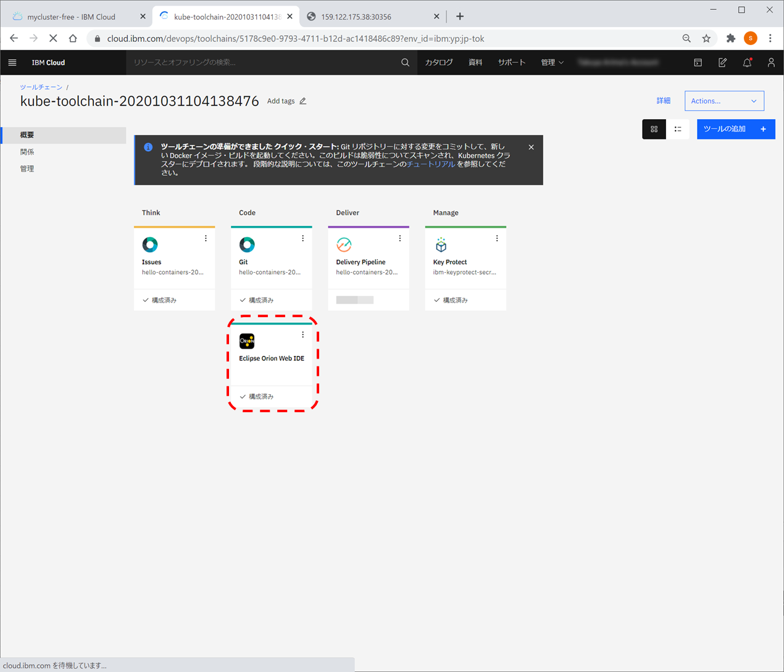The height and width of the screenshot is (672, 784).
Task: Click the browser home icon
Action: [73, 38]
